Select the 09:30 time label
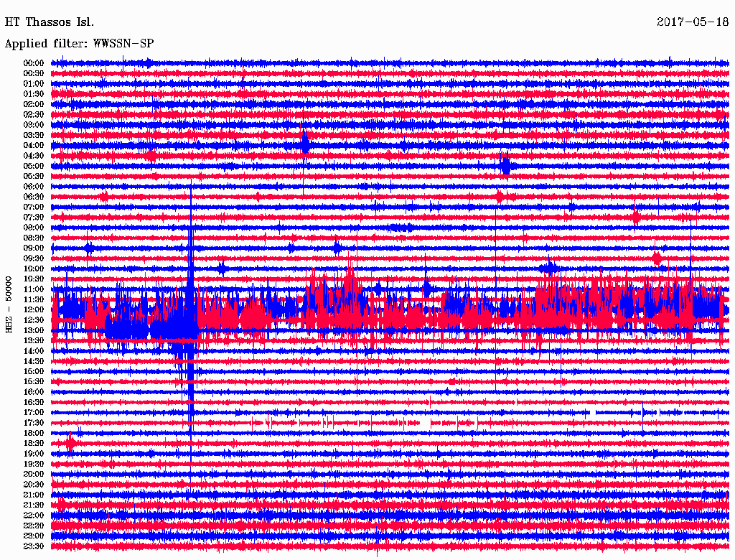The width and height of the screenshot is (735, 560). (34, 258)
